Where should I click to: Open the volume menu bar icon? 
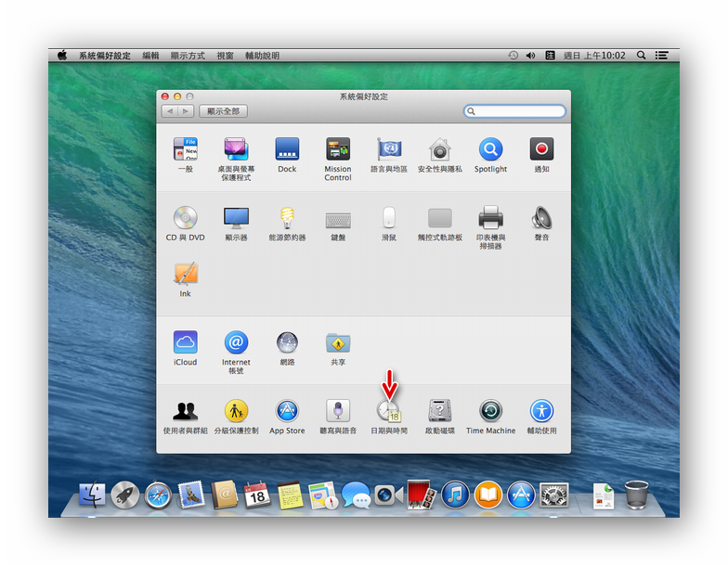coord(531,56)
